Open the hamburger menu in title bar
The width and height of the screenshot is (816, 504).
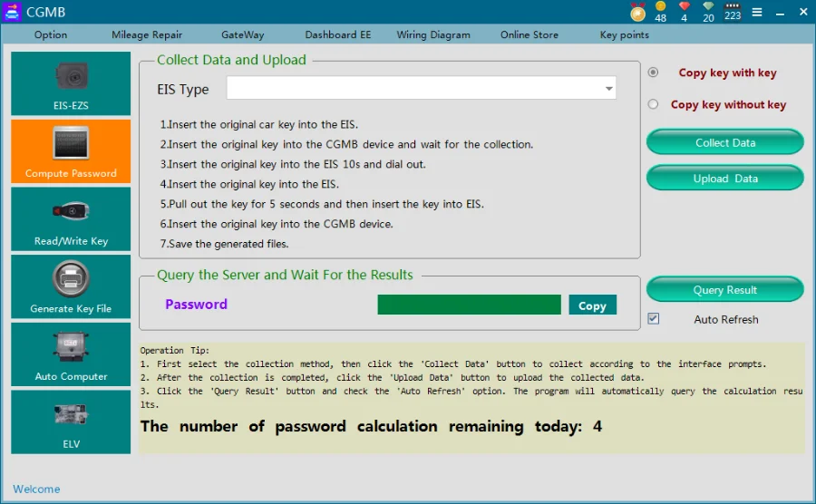pyautogui.click(x=757, y=12)
